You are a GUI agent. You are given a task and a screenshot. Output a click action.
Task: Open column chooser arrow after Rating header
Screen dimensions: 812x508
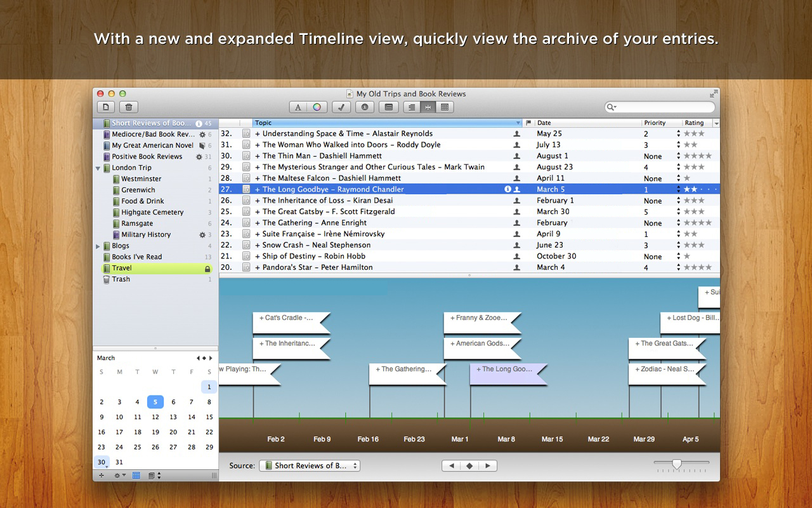717,123
